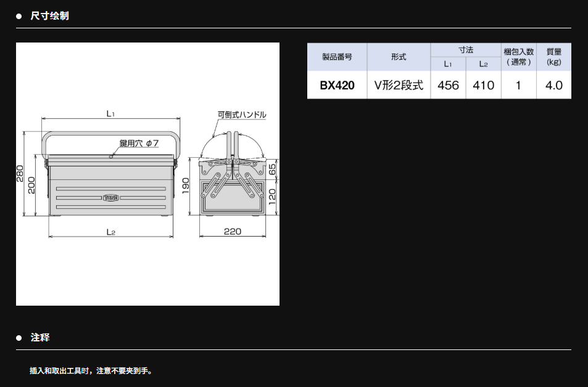Click the 456 value in the table
Image resolution: width=588 pixels, height=387 pixels.
(448, 86)
